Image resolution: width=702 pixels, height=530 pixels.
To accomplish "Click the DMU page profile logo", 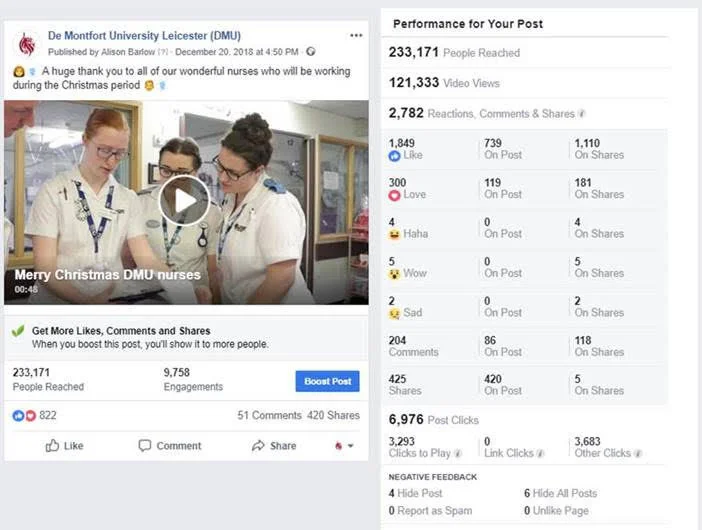I will pos(27,45).
